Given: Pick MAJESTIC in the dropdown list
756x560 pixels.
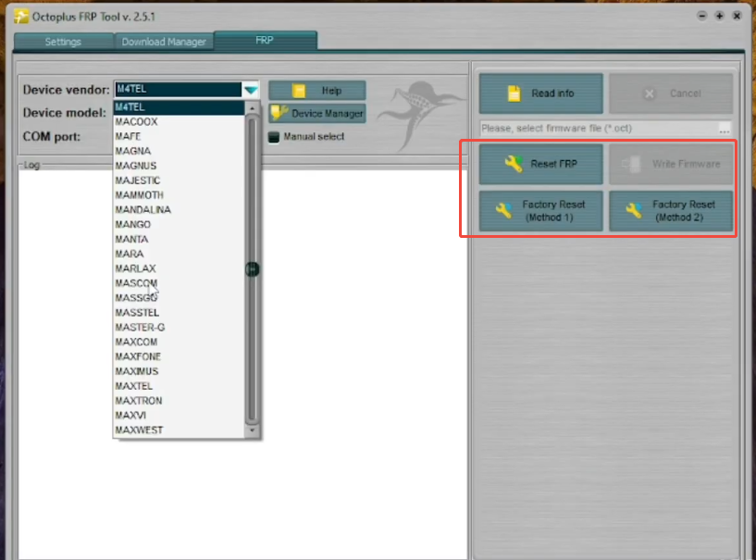Looking at the screenshot, I should pyautogui.click(x=179, y=180).
